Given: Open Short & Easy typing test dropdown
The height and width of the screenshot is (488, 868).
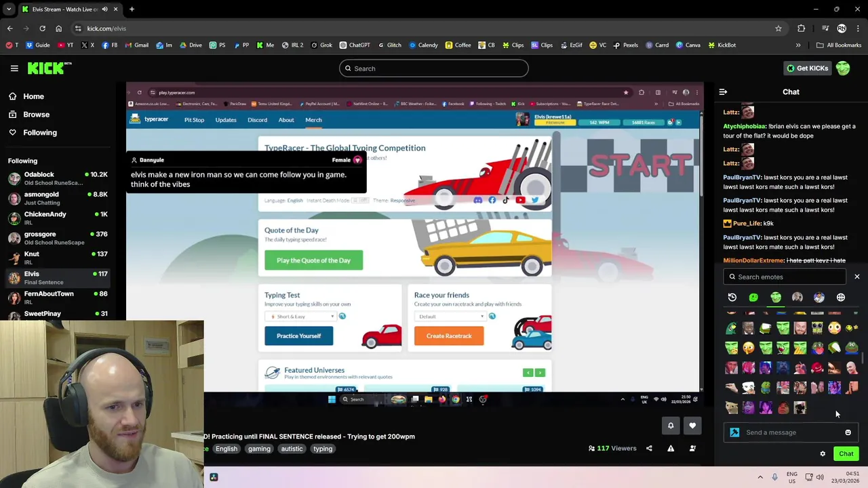Looking at the screenshot, I should pyautogui.click(x=302, y=317).
